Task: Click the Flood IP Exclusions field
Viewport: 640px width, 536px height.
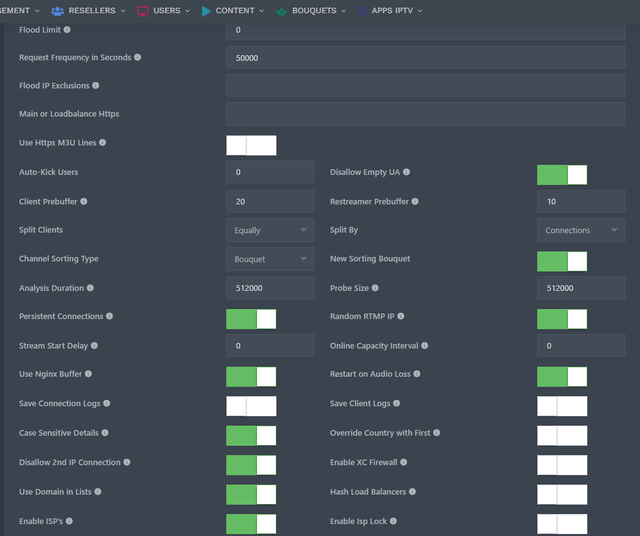Action: (x=426, y=86)
